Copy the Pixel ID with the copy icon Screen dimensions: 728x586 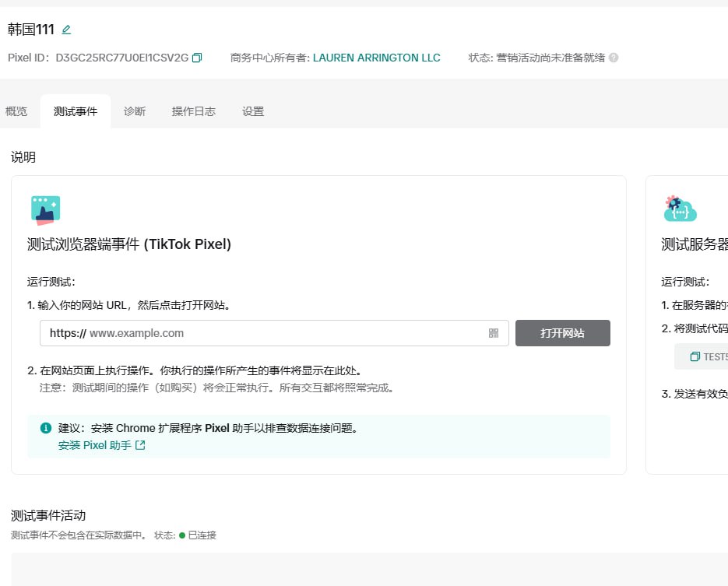coord(197,58)
